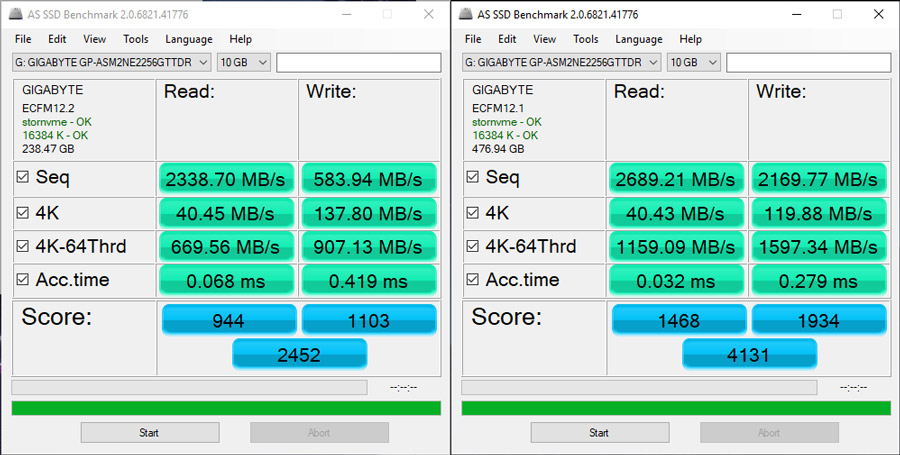Minimize the left AS SSD window
The width and height of the screenshot is (900, 455).
(x=347, y=14)
